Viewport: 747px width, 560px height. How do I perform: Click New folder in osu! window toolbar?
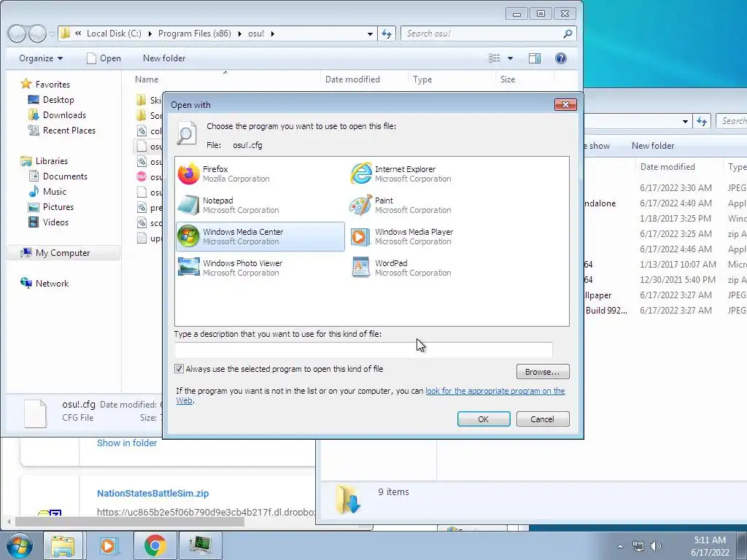(x=164, y=58)
